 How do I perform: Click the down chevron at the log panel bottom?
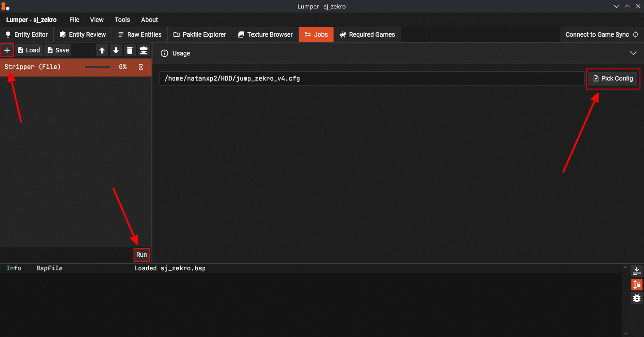(x=626, y=333)
